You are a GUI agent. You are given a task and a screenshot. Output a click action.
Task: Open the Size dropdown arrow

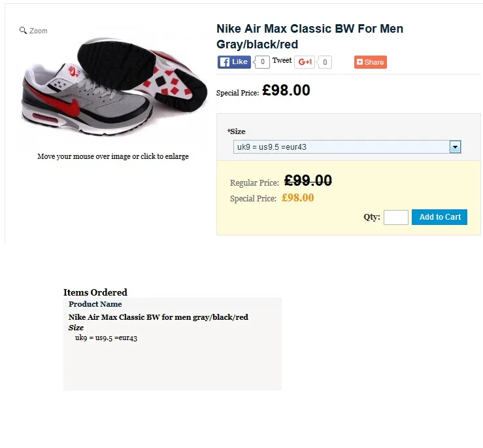[x=455, y=146]
